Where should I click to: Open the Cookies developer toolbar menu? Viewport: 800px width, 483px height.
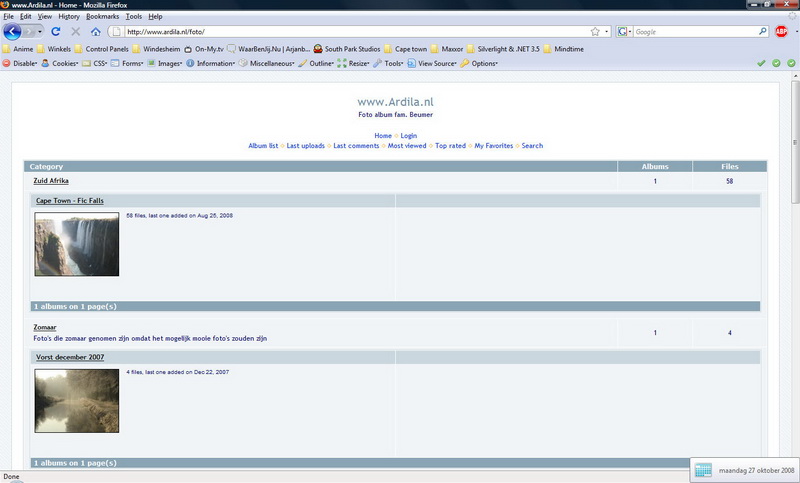[x=60, y=63]
